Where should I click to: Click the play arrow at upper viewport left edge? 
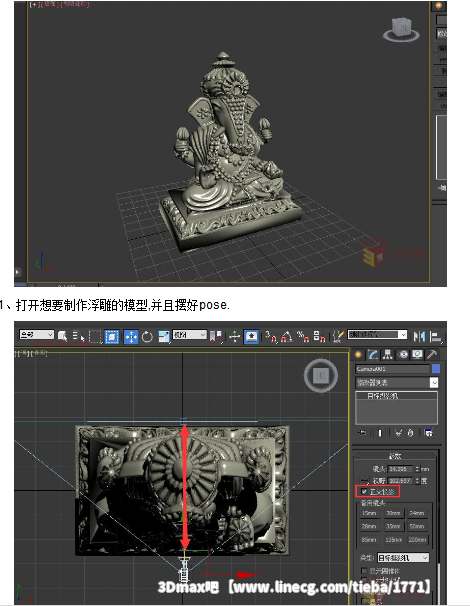point(17,272)
